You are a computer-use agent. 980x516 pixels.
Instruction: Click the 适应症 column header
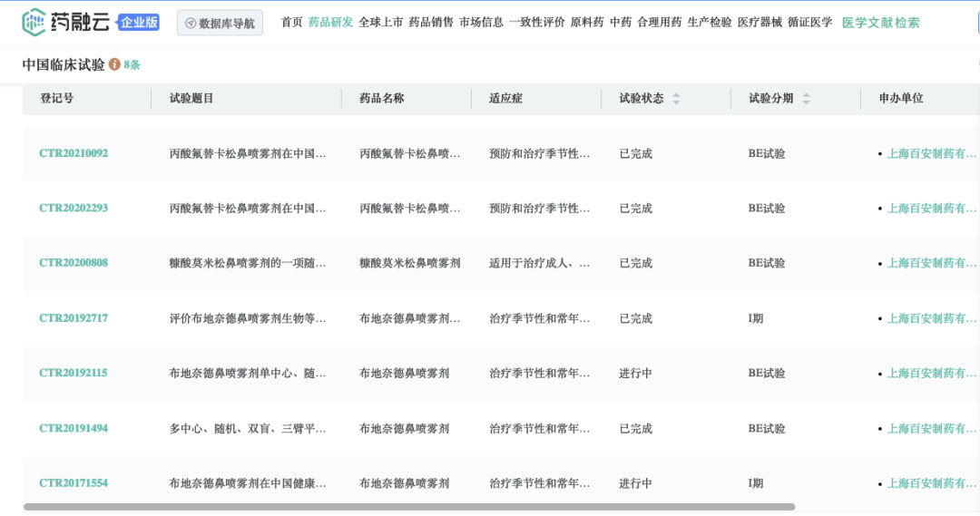(x=505, y=98)
